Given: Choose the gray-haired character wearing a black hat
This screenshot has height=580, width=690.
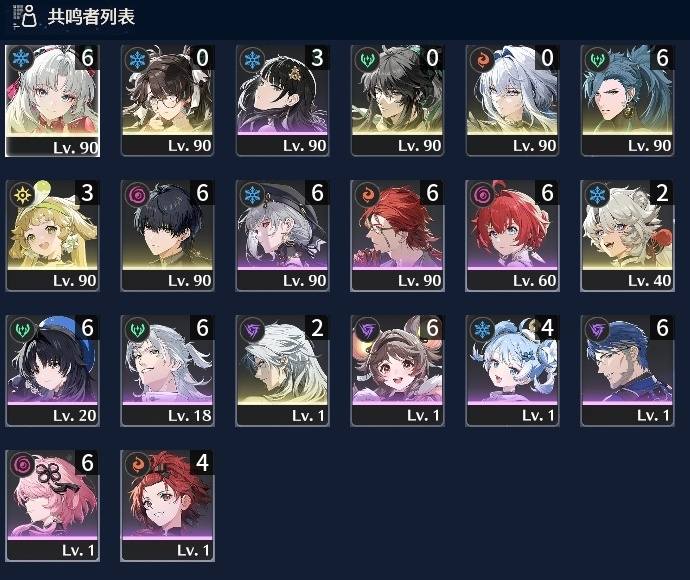Looking at the screenshot, I should point(283,235).
